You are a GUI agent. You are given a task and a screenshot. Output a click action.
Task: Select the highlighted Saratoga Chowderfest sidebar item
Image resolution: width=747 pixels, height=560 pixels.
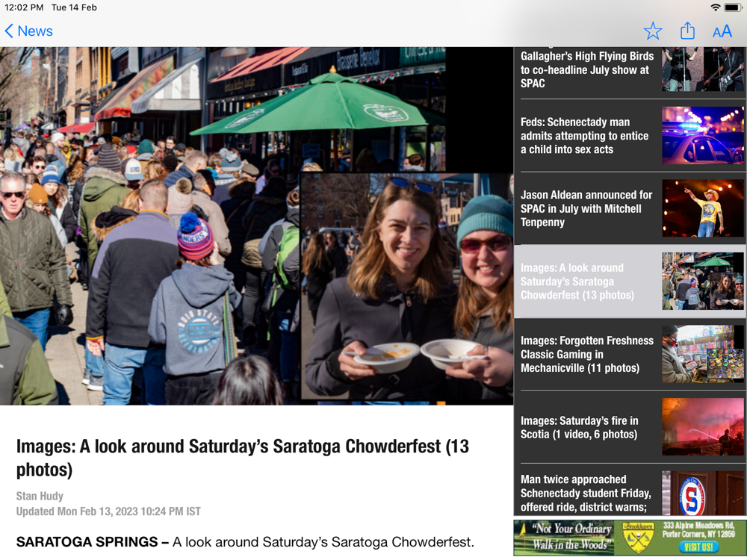pos(630,281)
